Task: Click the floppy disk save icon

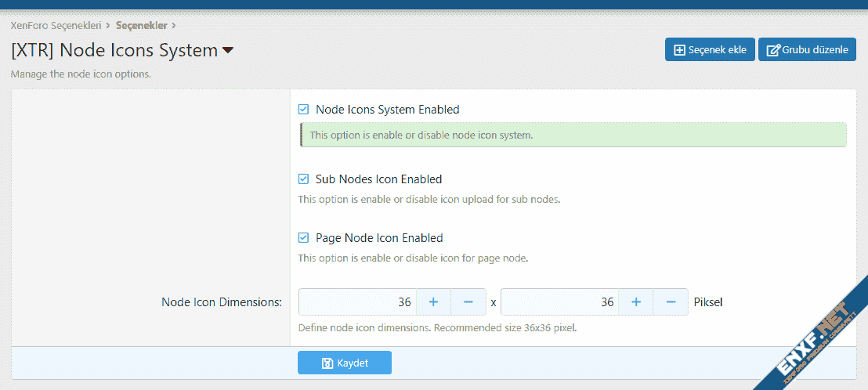Action: [327, 363]
